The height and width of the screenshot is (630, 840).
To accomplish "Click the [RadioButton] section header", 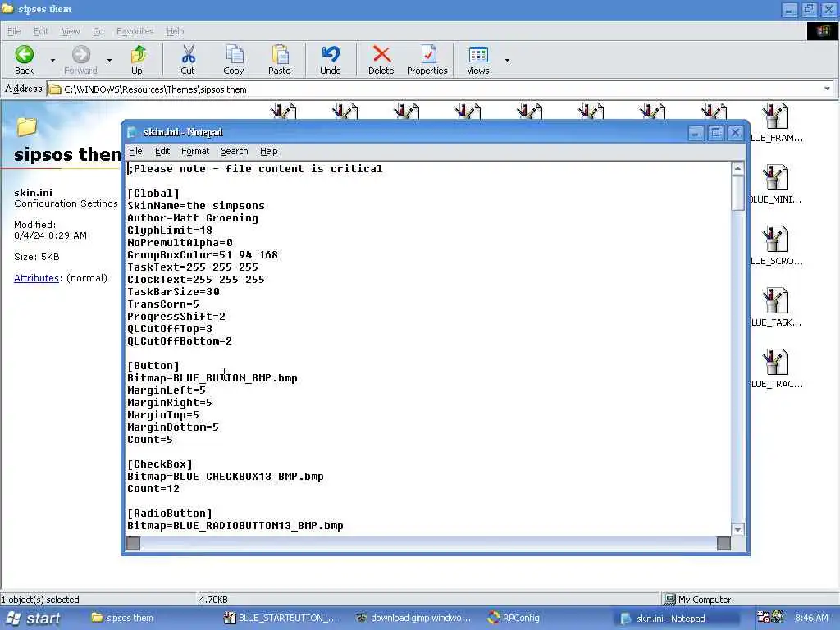I will pos(170,514).
